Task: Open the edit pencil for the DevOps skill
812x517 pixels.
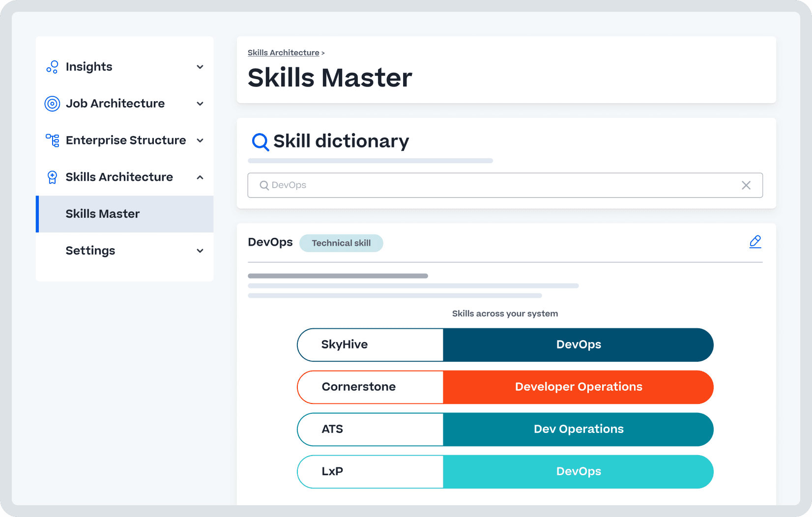Action: [755, 241]
